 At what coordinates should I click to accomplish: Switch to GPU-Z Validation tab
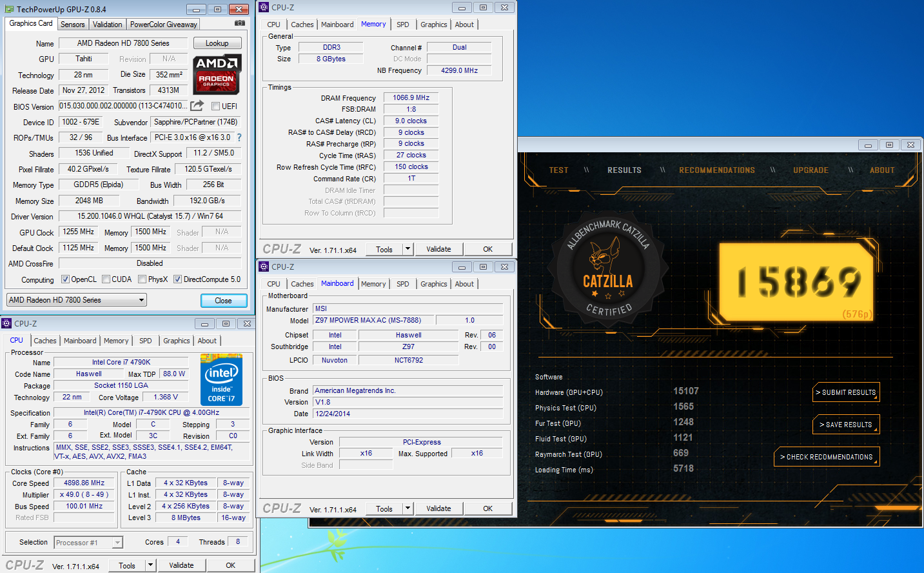coord(107,25)
